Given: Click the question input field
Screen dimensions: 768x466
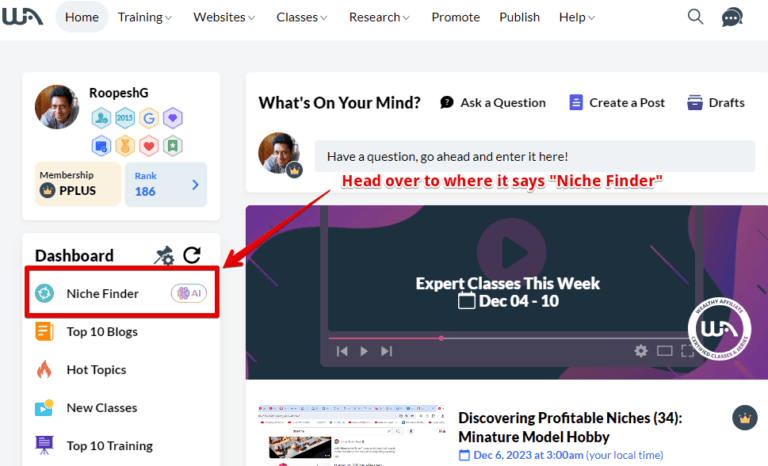Looking at the screenshot, I should click(x=534, y=156).
